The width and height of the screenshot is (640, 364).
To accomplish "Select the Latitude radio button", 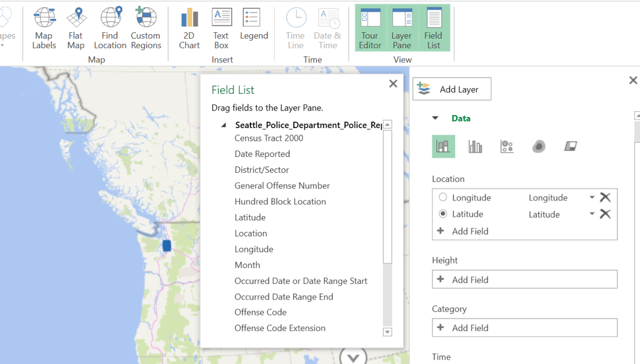I will coord(443,214).
